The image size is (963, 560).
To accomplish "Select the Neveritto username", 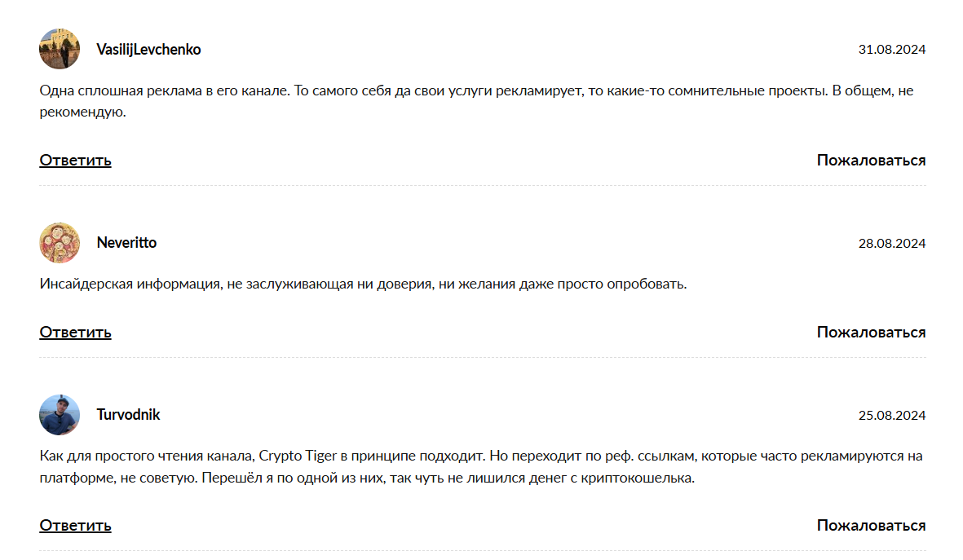I will point(126,243).
